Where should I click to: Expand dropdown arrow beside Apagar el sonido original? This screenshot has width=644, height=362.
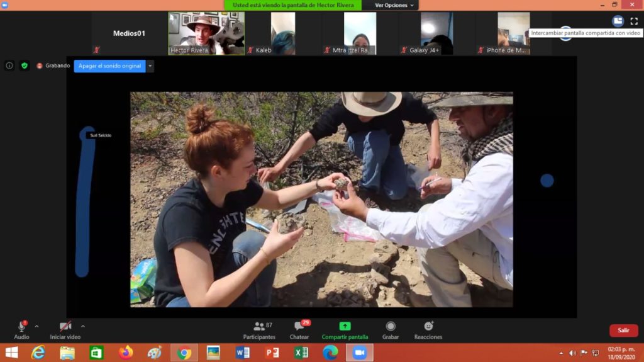click(x=150, y=66)
